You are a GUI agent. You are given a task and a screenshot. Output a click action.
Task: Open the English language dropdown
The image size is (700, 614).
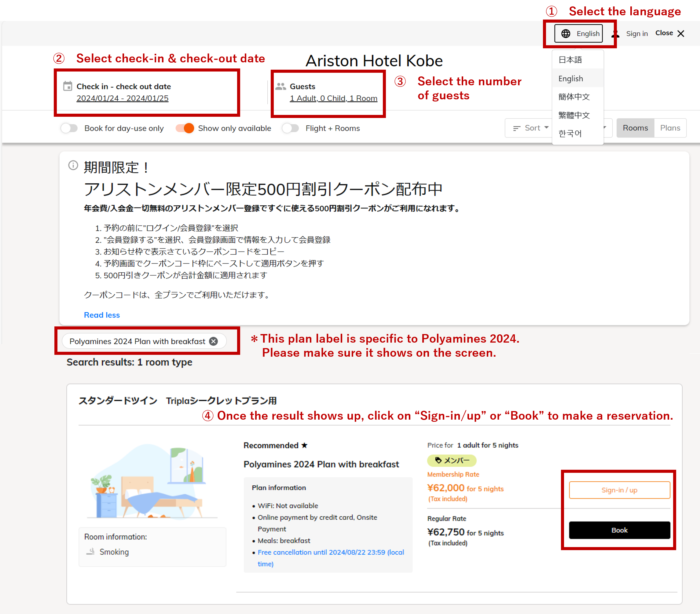point(578,34)
